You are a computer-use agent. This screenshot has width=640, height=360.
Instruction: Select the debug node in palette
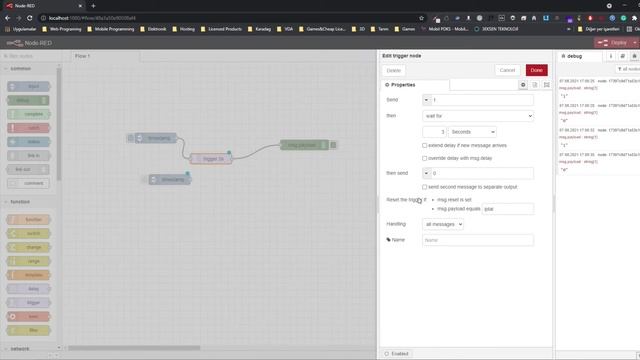[28, 100]
